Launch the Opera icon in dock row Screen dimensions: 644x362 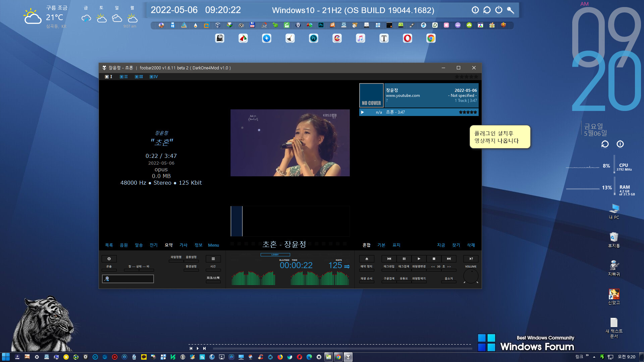408,38
